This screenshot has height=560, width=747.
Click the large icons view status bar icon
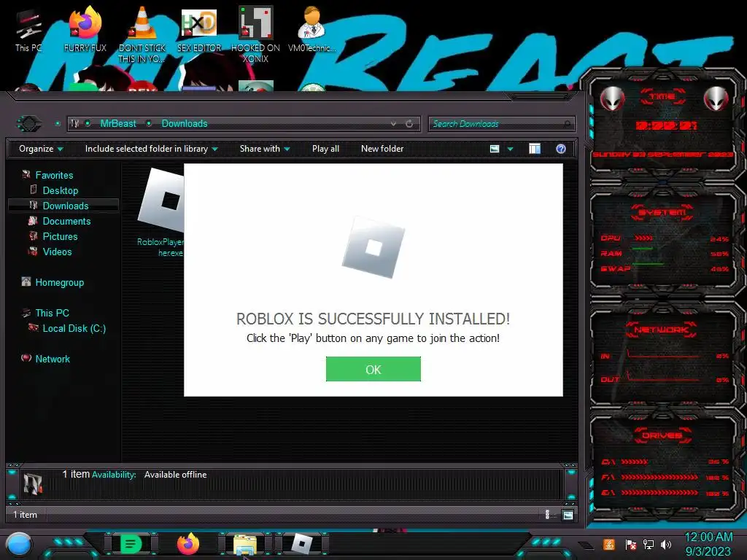568,515
